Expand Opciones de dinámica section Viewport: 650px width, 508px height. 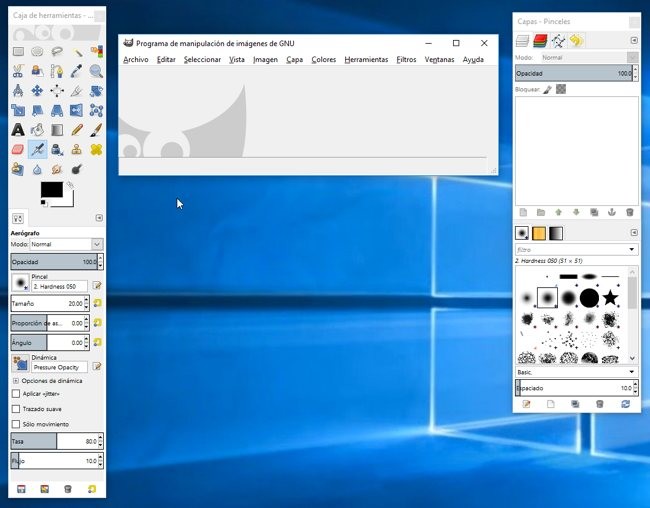coord(15,381)
